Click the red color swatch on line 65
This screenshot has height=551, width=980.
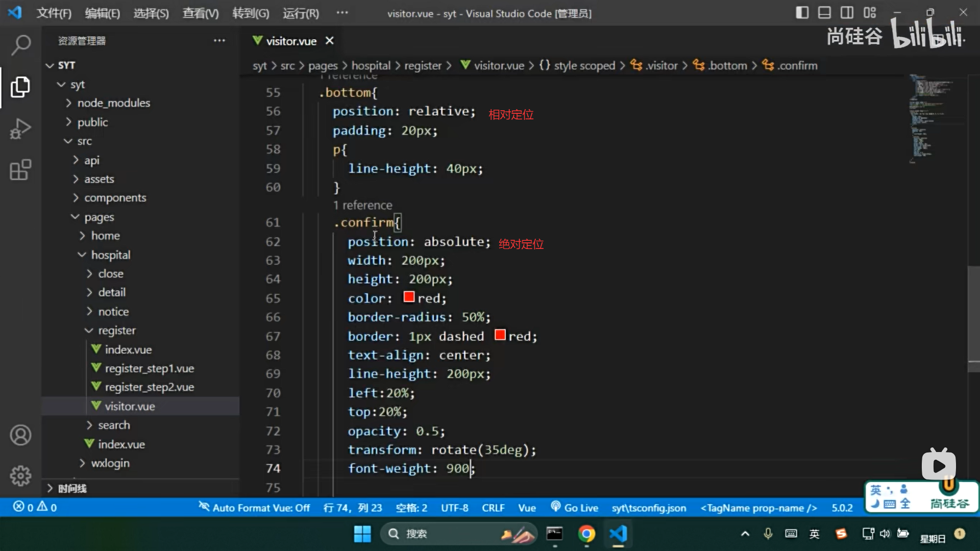click(409, 297)
